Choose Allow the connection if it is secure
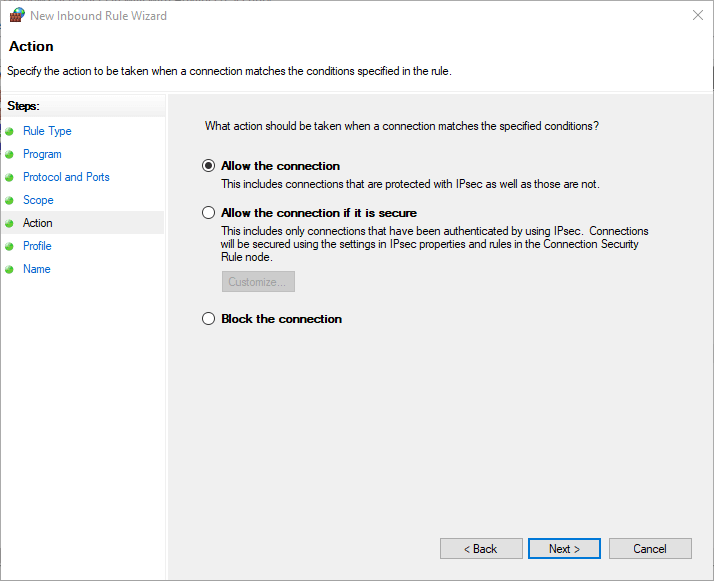 [208, 213]
